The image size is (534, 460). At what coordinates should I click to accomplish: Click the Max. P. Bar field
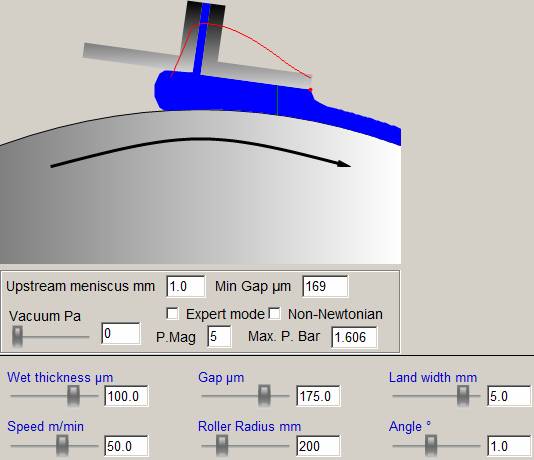[x=354, y=337]
